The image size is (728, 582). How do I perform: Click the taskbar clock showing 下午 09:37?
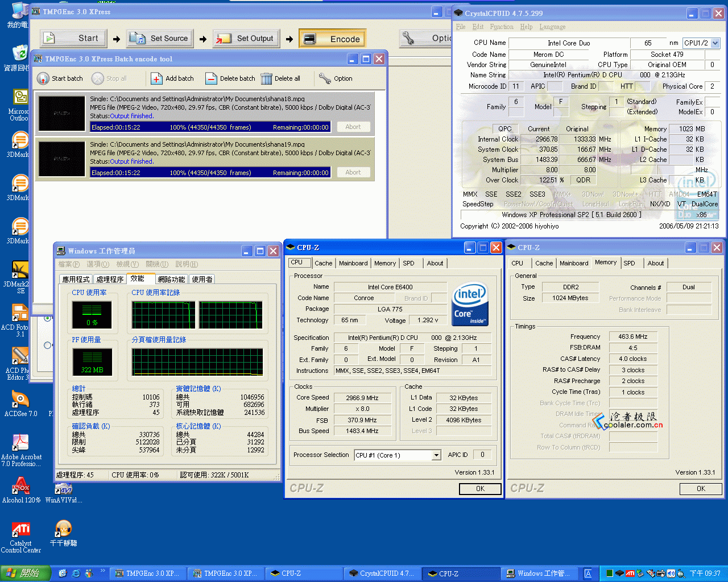705,573
